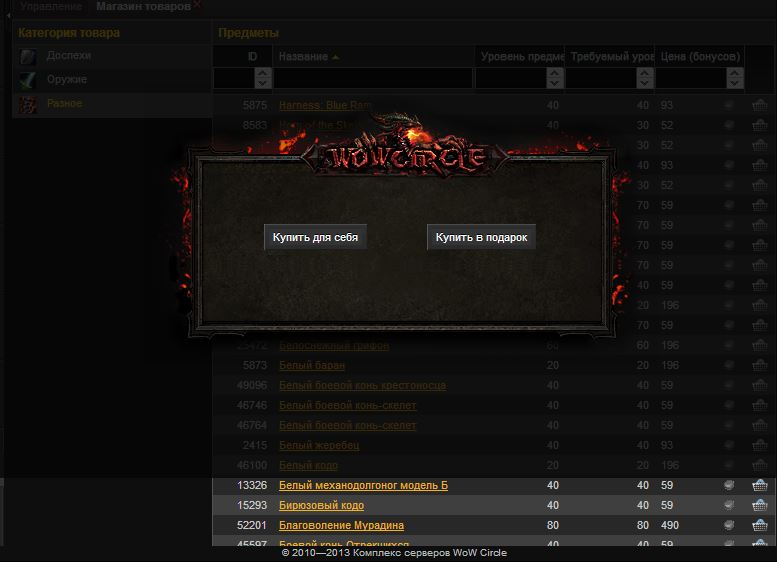This screenshot has height=562, width=777.
Task: Click ID cell 15293
Action: coord(252,505)
